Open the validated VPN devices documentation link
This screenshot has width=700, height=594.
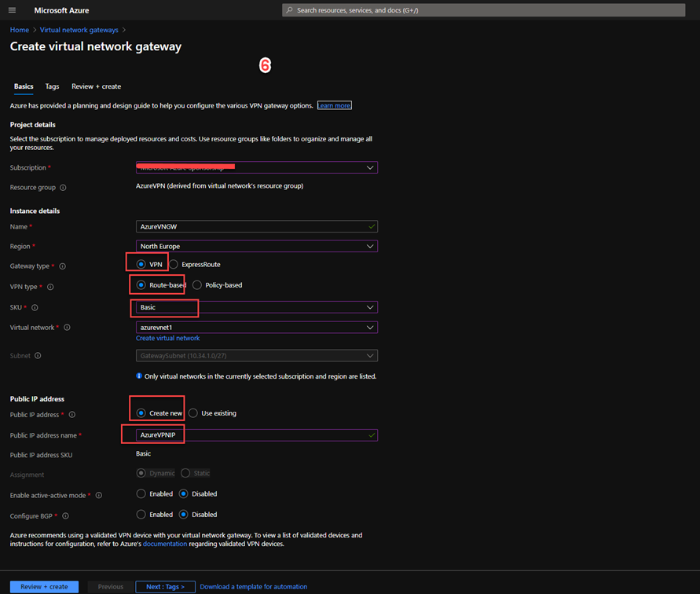[x=165, y=544]
